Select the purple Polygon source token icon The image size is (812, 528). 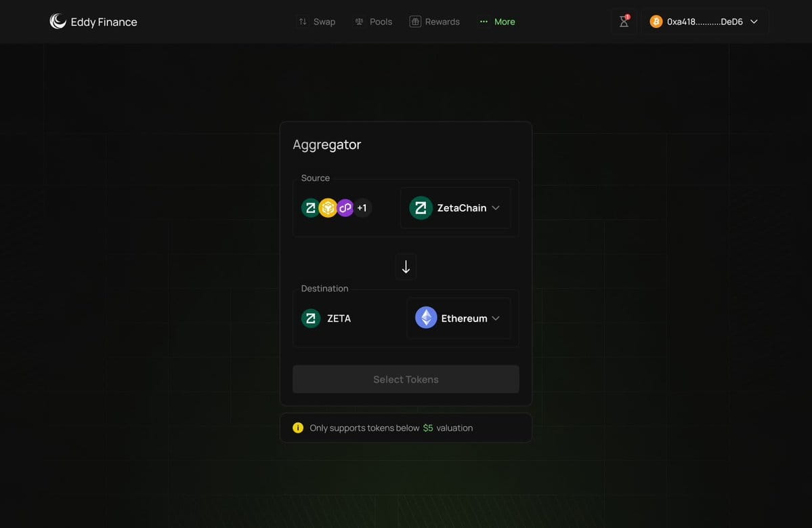[x=345, y=208]
